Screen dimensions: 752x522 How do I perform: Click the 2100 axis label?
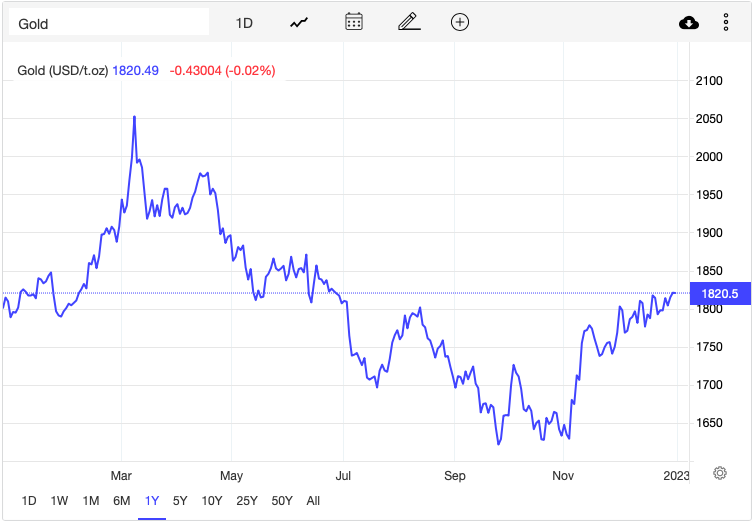point(709,81)
